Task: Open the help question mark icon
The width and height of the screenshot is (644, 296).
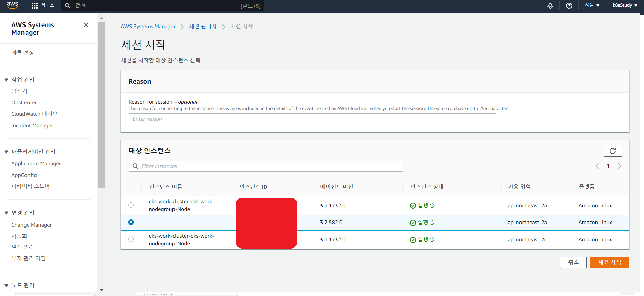Action: coord(569,6)
